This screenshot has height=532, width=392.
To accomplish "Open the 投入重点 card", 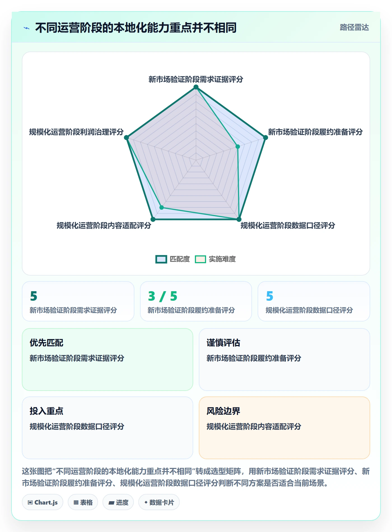I will pyautogui.click(x=108, y=428).
